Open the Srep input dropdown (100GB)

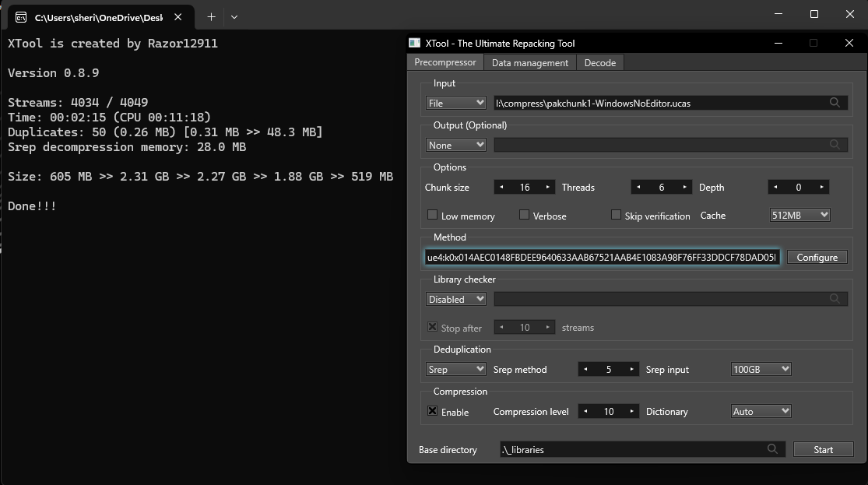pyautogui.click(x=761, y=369)
